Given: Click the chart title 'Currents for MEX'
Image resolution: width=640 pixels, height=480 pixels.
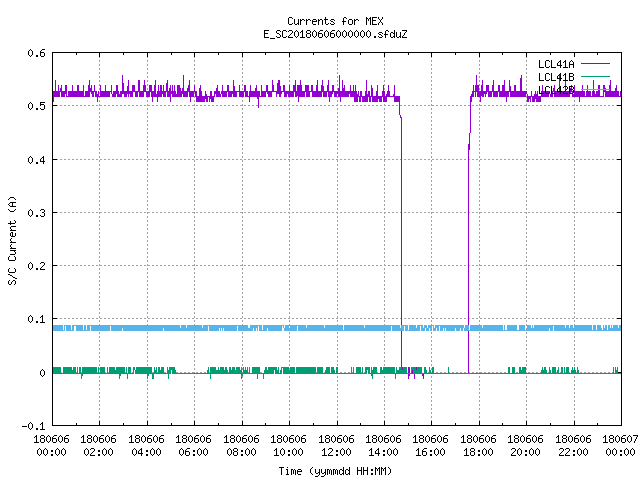Looking at the screenshot, I should 335,21.
